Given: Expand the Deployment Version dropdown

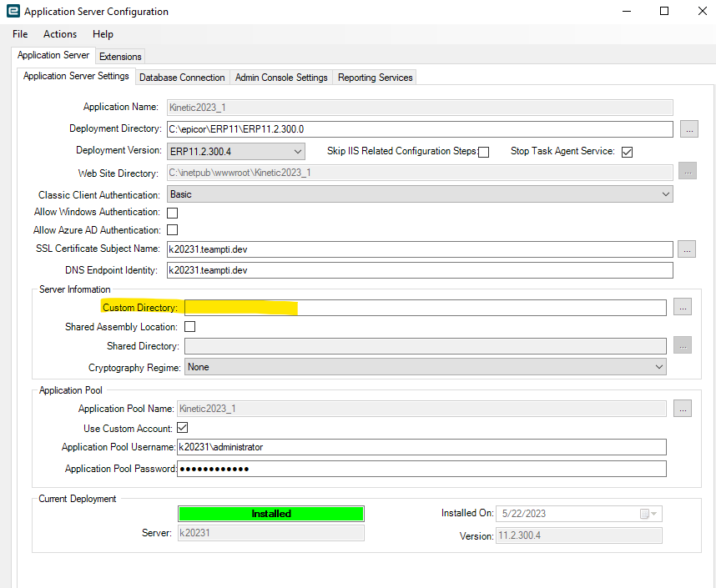Looking at the screenshot, I should pyautogui.click(x=299, y=152).
